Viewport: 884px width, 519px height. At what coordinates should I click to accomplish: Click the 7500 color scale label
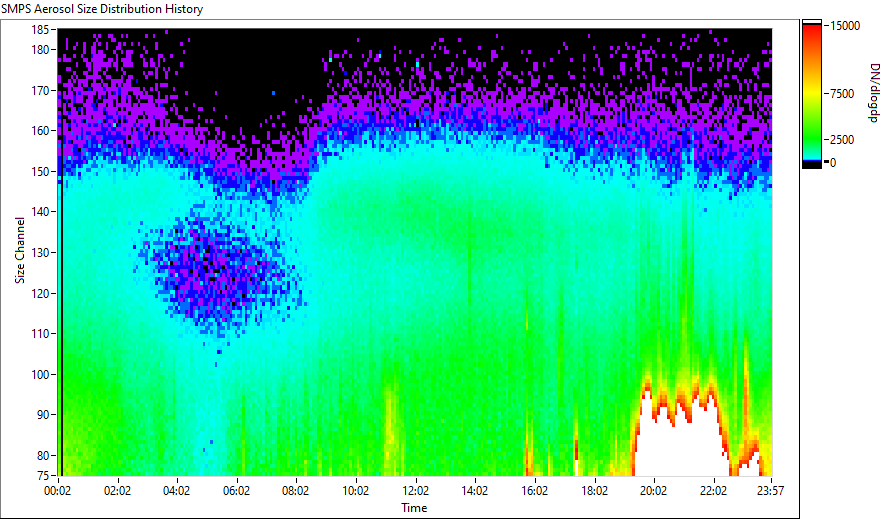pyautogui.click(x=842, y=94)
